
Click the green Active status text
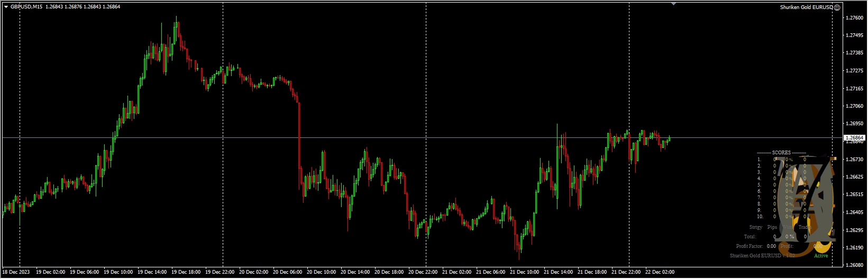821,256
